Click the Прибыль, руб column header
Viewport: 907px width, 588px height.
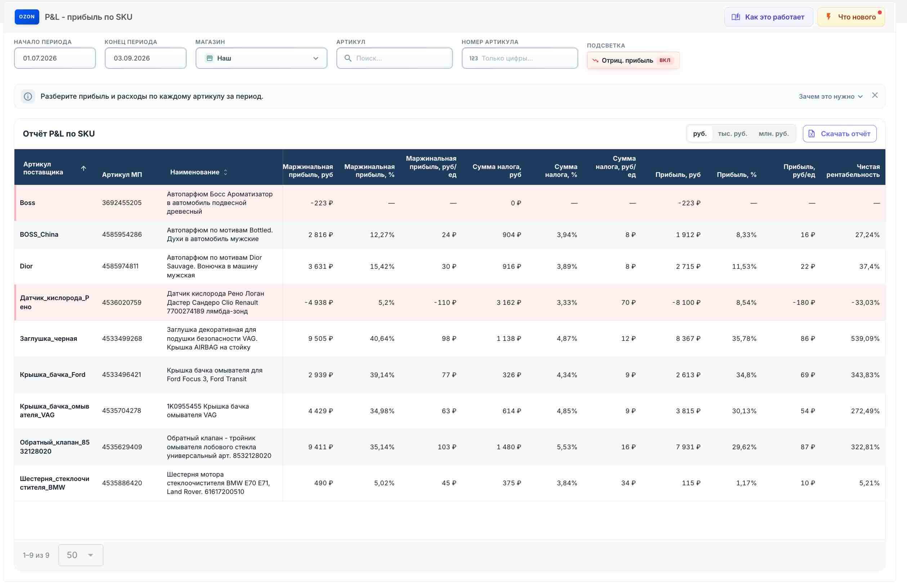pyautogui.click(x=678, y=174)
